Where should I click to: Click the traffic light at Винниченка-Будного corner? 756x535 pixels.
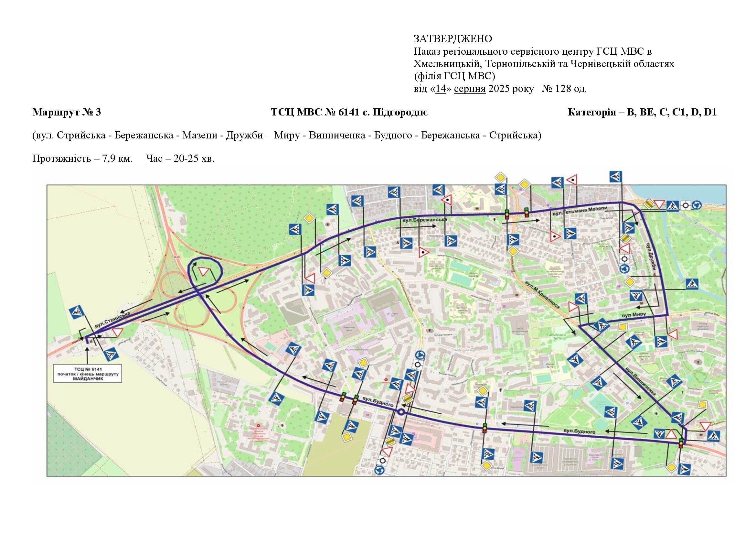click(681, 443)
